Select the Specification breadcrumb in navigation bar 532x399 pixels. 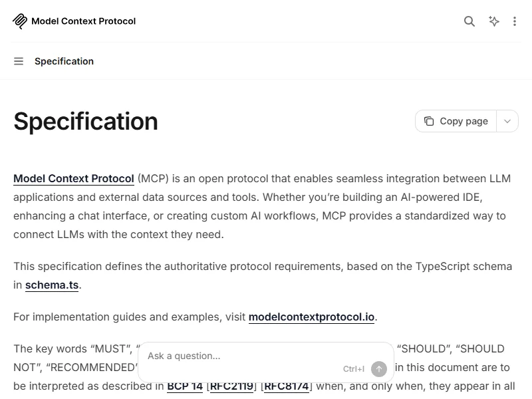(64, 61)
